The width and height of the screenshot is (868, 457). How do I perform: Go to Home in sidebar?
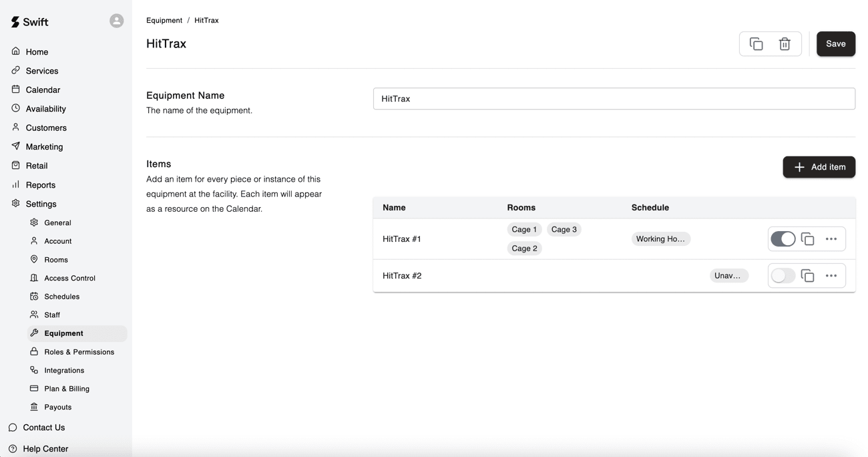coord(37,51)
